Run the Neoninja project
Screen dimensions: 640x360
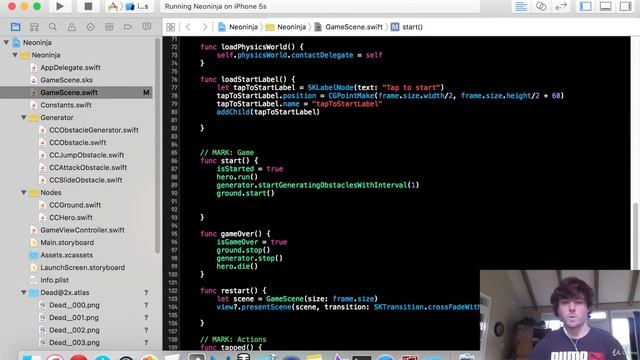pos(60,6)
